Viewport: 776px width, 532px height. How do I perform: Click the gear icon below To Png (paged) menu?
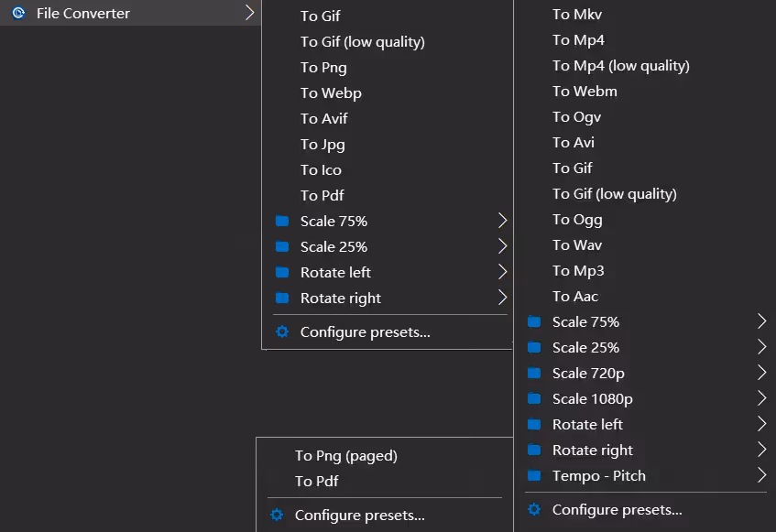click(x=277, y=516)
